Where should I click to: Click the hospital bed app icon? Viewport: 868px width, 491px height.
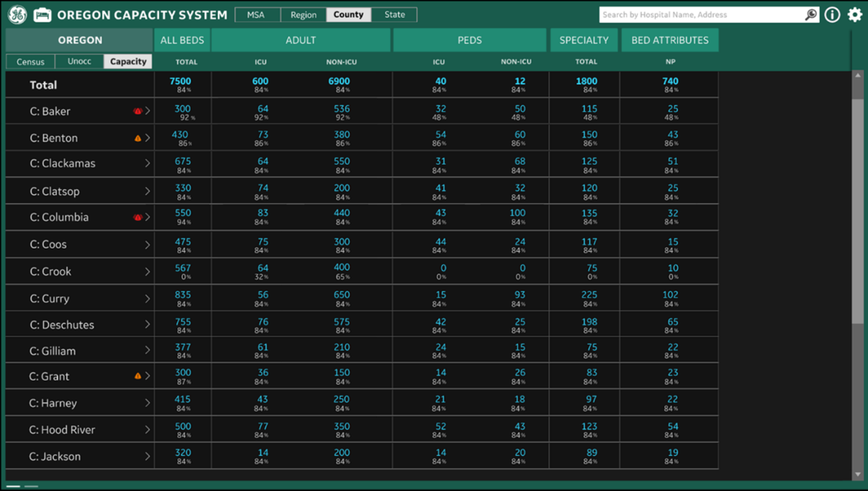42,15
